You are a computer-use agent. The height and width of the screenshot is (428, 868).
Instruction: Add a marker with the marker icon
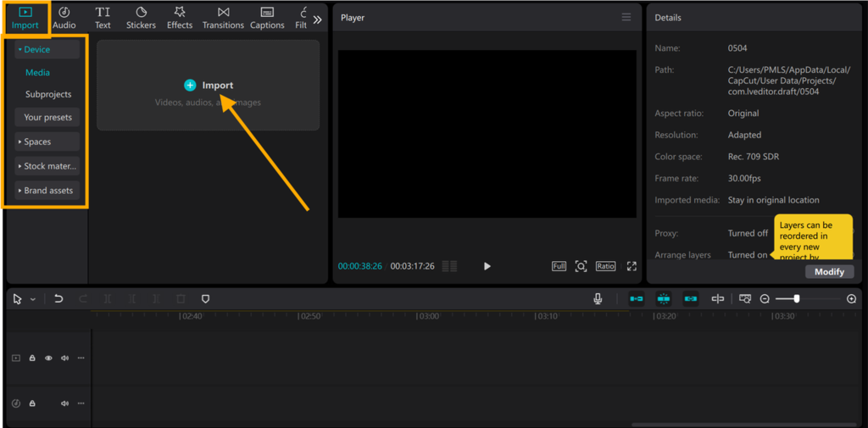[205, 299]
